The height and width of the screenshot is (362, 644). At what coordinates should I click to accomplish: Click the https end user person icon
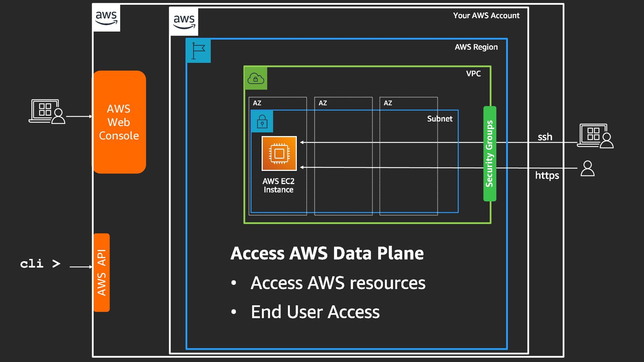(x=587, y=168)
